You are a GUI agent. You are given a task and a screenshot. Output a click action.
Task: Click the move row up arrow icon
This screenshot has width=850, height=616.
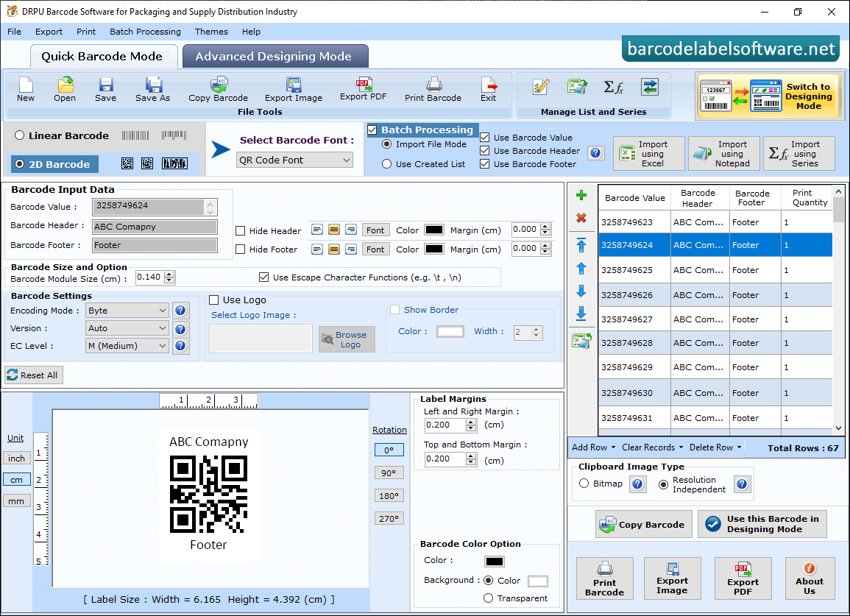pos(581,269)
